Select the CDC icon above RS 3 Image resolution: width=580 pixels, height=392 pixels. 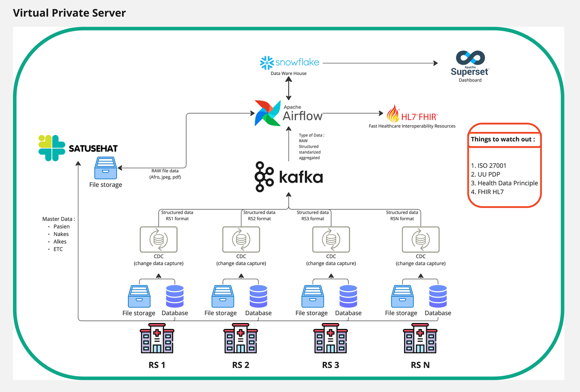pos(331,239)
